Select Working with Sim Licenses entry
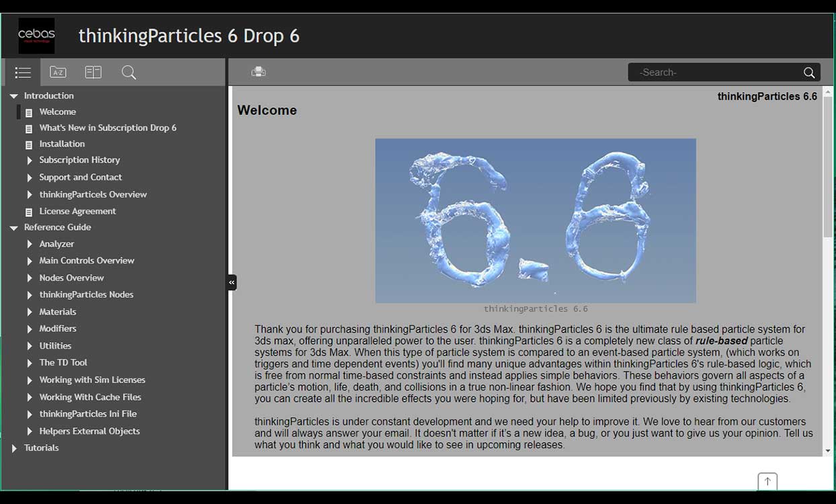Viewport: 836px width, 504px height. pos(92,380)
